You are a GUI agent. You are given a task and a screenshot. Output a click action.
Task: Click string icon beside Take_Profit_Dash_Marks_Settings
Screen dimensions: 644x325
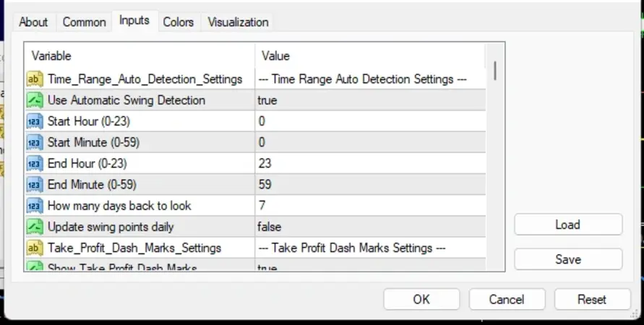(x=35, y=248)
